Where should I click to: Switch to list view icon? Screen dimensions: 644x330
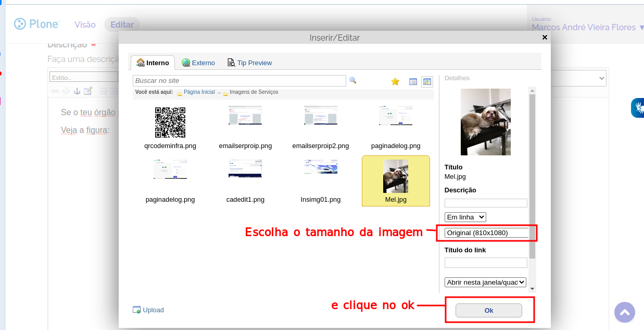point(413,81)
